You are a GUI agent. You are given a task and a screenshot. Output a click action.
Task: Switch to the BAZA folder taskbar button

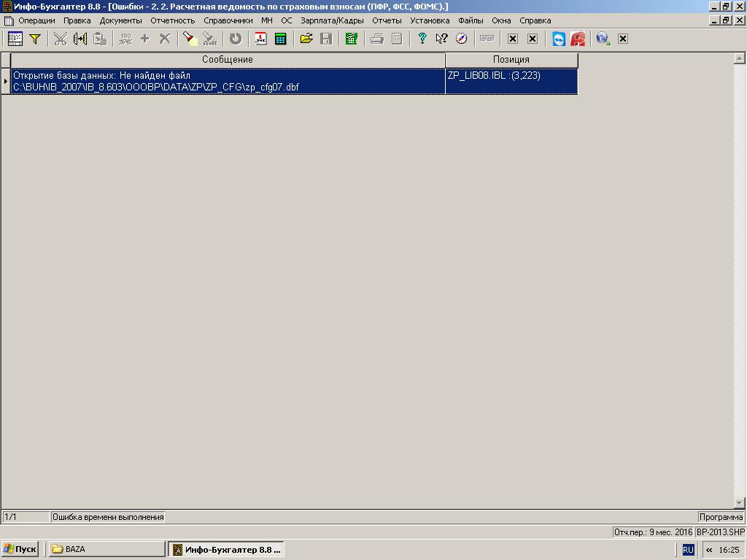coord(107,549)
